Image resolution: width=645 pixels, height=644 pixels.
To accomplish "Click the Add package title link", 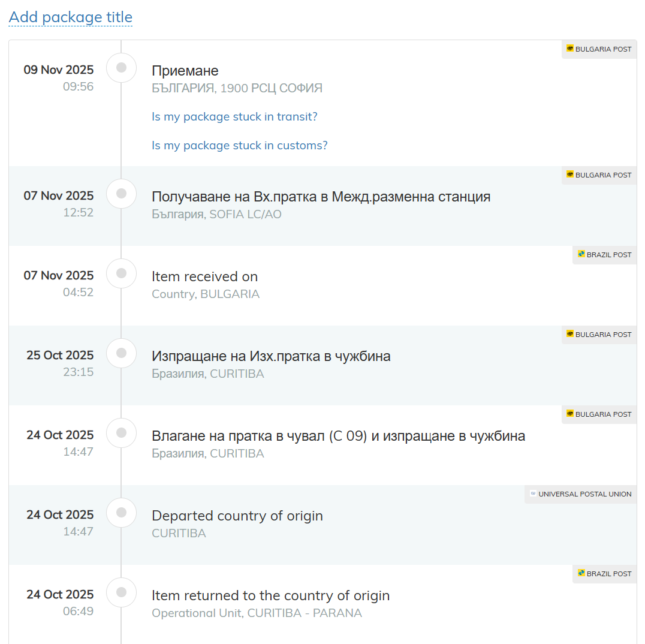I will click(70, 17).
